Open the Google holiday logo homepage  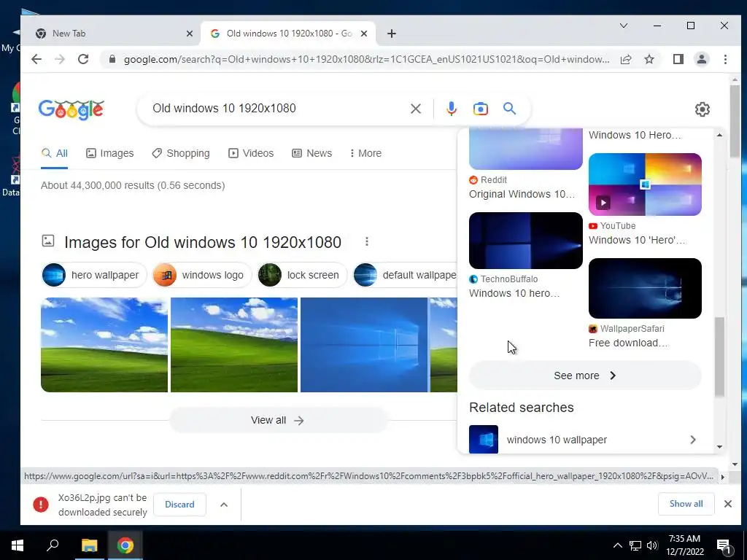[x=71, y=109]
